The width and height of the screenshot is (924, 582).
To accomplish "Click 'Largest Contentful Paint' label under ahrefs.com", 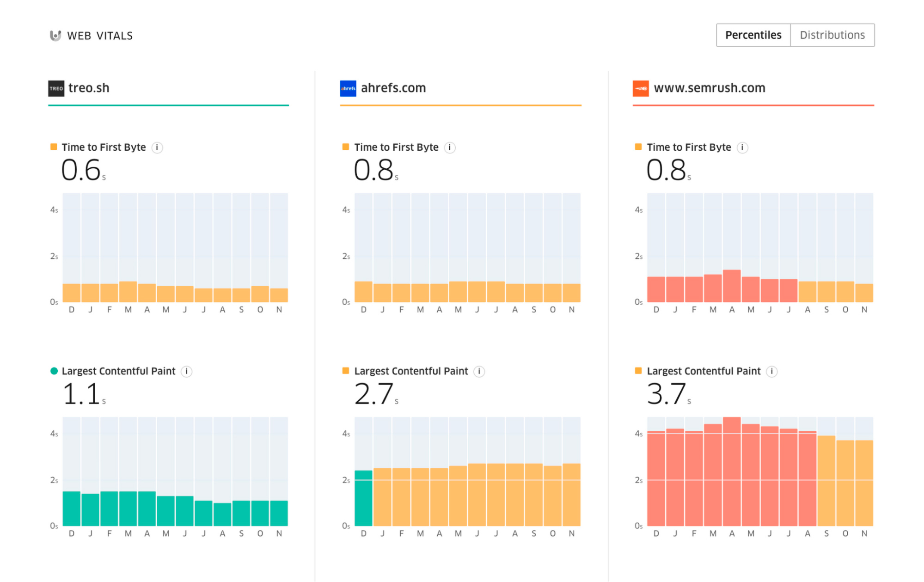I will pos(411,371).
